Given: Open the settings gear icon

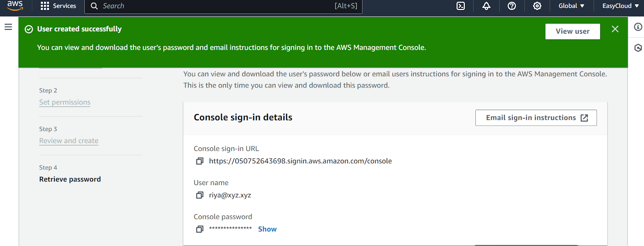Looking at the screenshot, I should [537, 6].
